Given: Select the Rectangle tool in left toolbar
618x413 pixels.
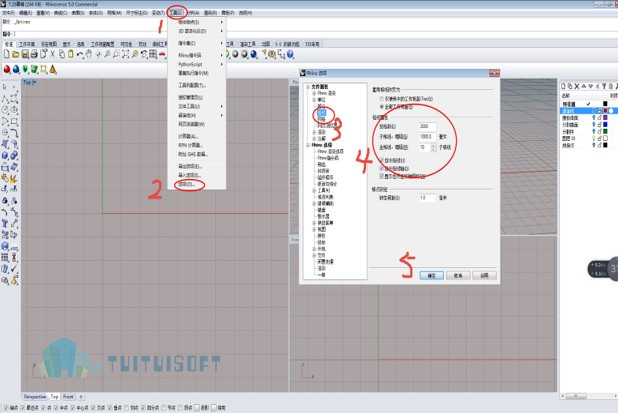Looking at the screenshot, I should point(14,121).
